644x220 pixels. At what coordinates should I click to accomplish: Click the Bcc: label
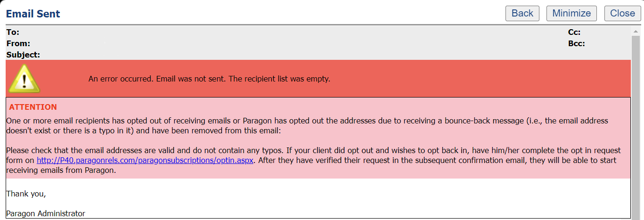point(577,43)
